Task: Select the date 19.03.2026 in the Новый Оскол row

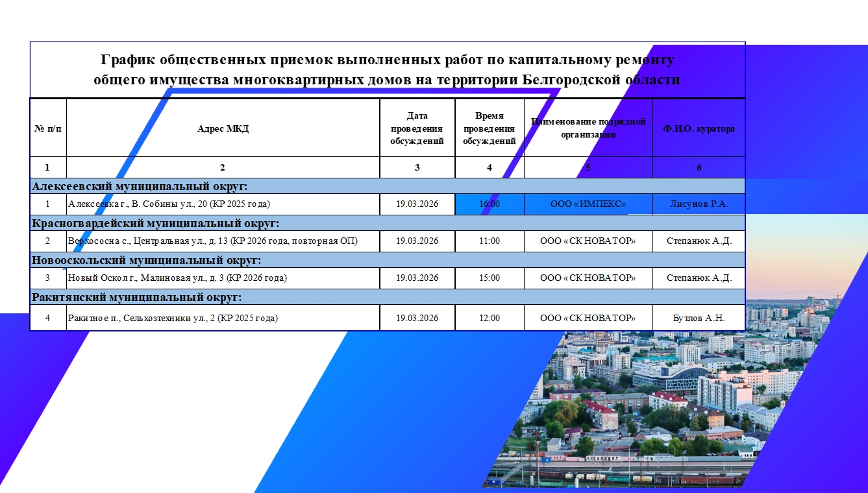Action: click(x=417, y=278)
